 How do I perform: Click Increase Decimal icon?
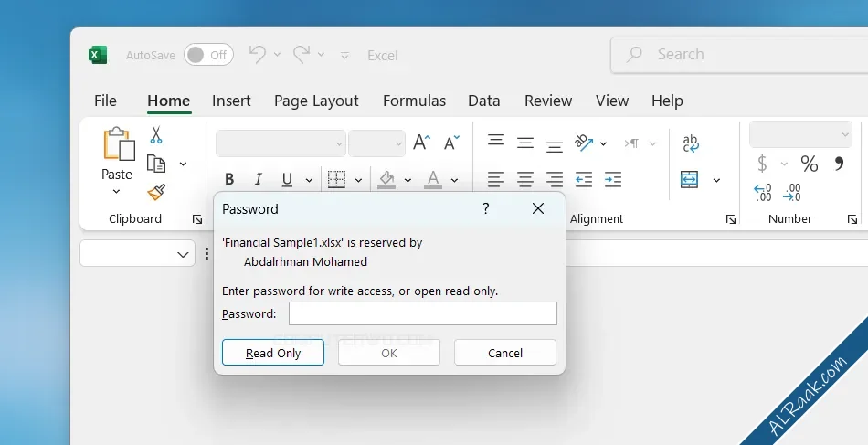pyautogui.click(x=763, y=192)
